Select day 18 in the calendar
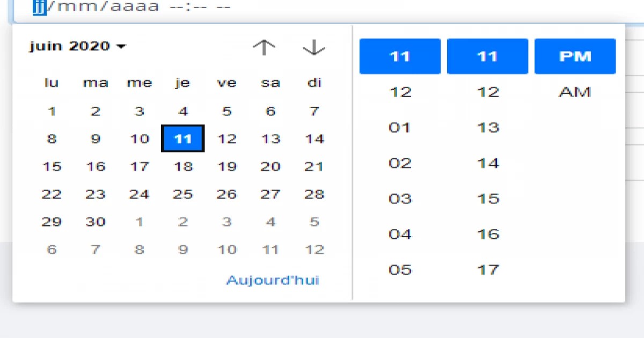 [183, 166]
